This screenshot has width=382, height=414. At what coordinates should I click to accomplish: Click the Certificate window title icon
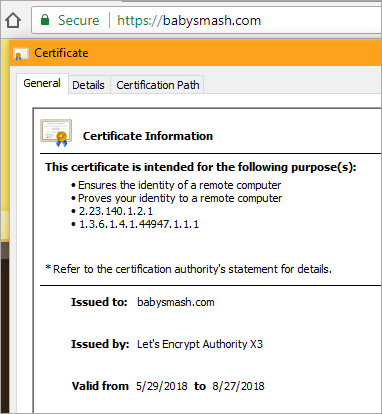[x=21, y=53]
